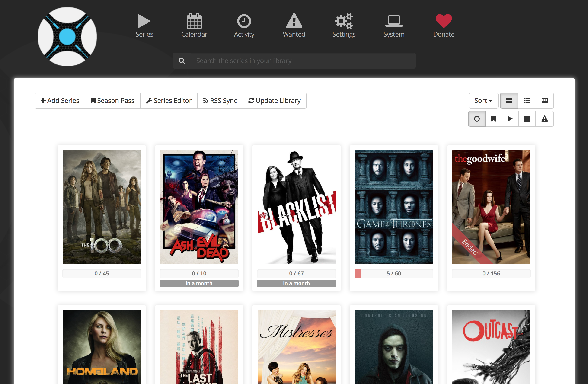Switch to overview list view
The height and width of the screenshot is (384, 588).
click(527, 101)
